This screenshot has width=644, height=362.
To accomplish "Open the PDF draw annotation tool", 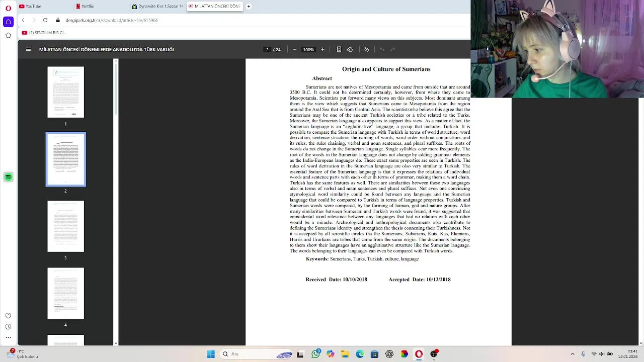I will click(x=367, y=49).
